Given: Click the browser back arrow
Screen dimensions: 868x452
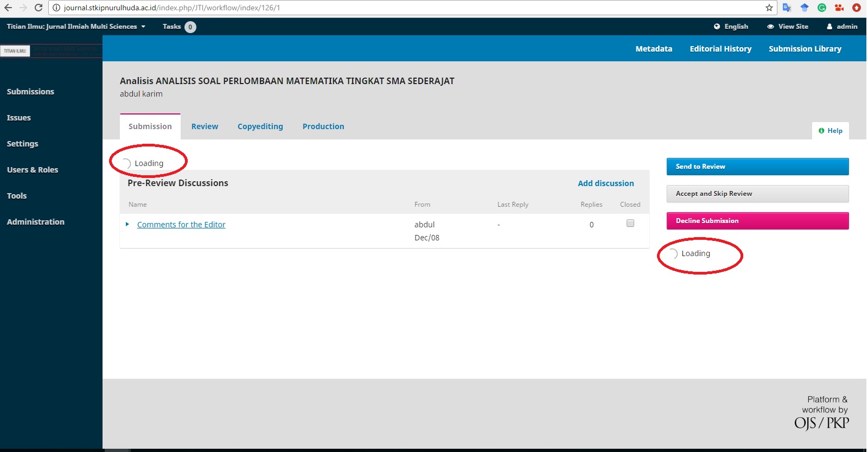Looking at the screenshot, I should pos(8,8).
